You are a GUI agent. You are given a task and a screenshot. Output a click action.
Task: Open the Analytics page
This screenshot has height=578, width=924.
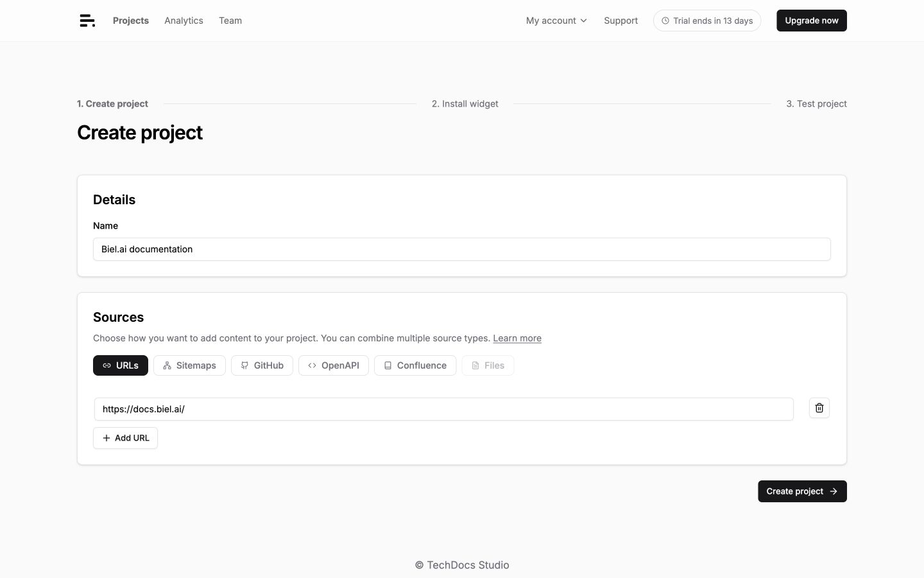(x=184, y=21)
